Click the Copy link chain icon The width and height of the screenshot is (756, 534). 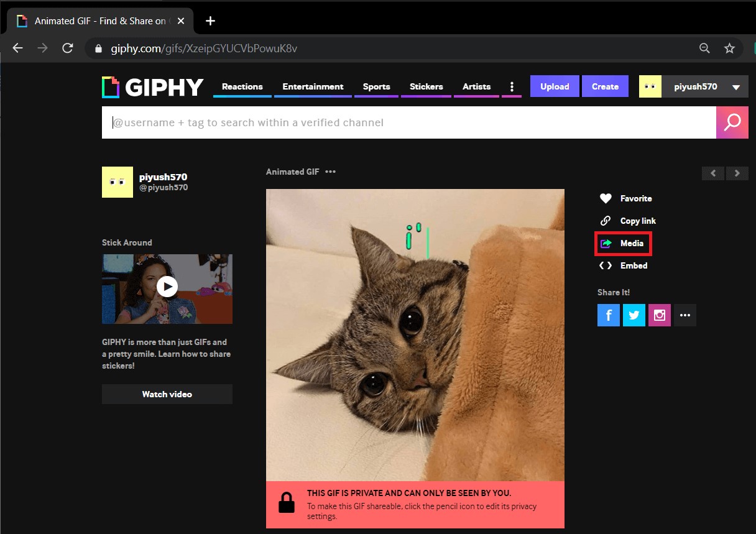tap(606, 221)
